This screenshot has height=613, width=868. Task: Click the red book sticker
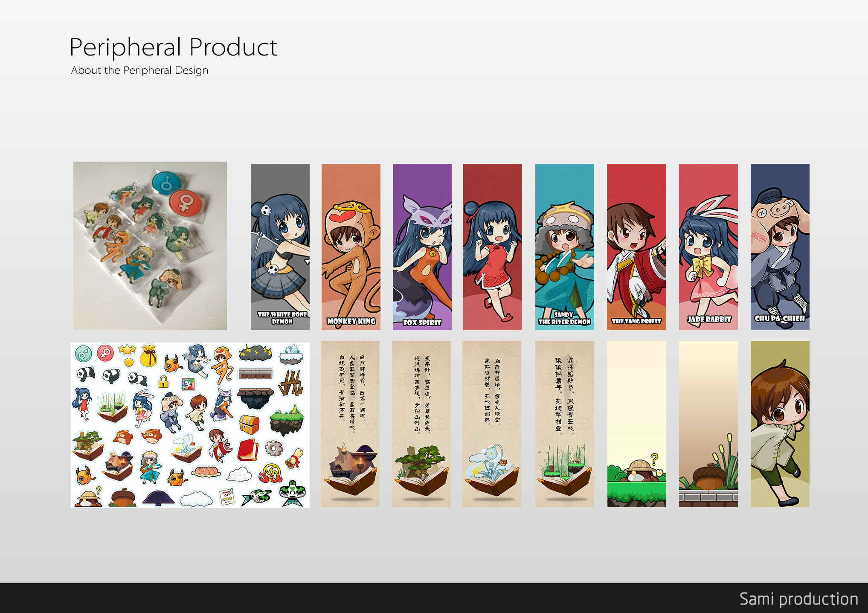(249, 450)
